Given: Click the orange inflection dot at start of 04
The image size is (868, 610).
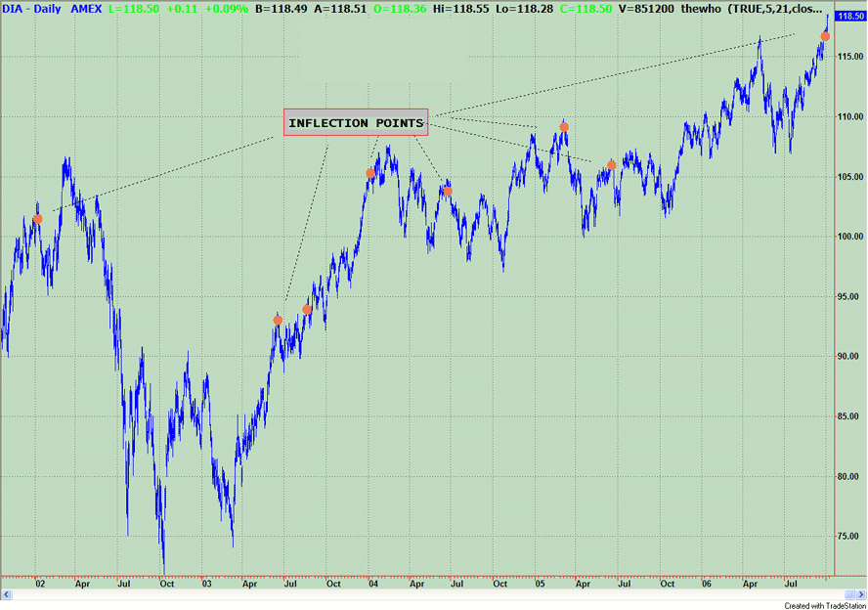Looking at the screenshot, I should [370, 174].
